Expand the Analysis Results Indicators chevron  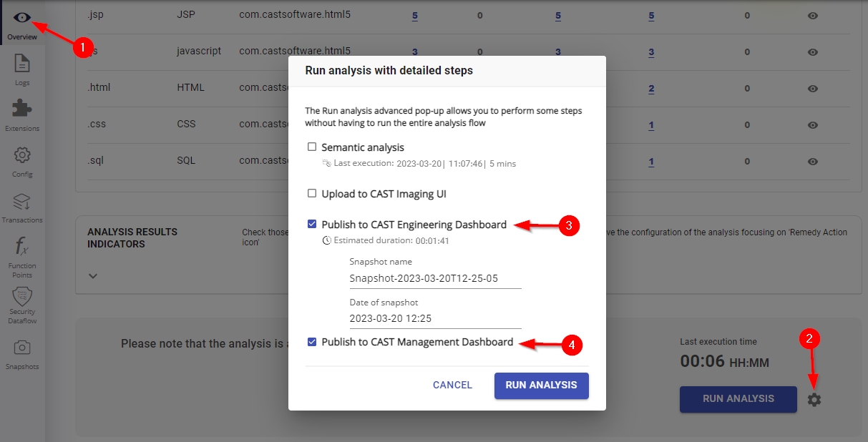point(93,276)
